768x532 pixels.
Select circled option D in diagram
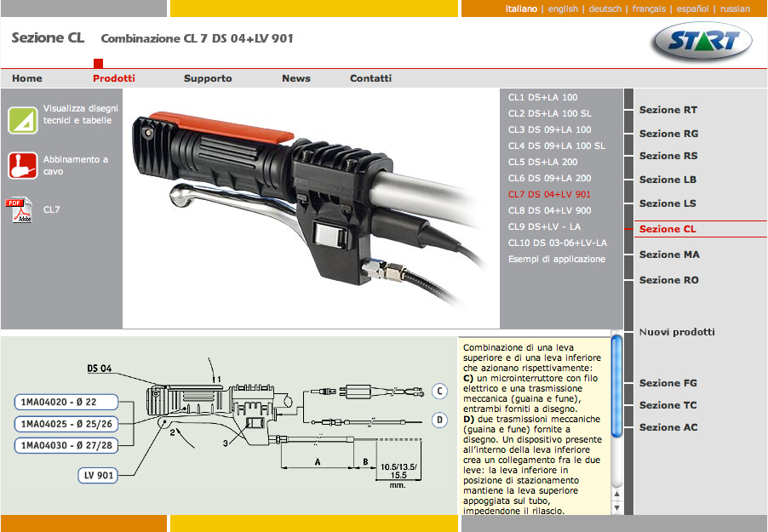click(x=439, y=420)
